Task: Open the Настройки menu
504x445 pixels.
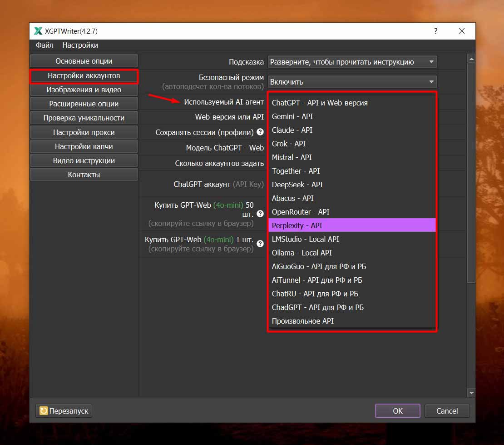Action: pos(80,45)
